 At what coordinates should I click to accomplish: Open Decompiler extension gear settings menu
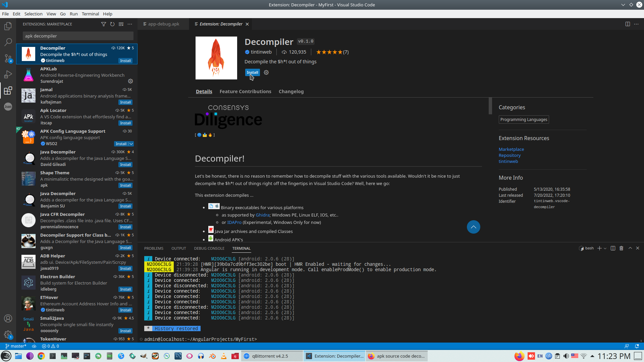point(266,72)
